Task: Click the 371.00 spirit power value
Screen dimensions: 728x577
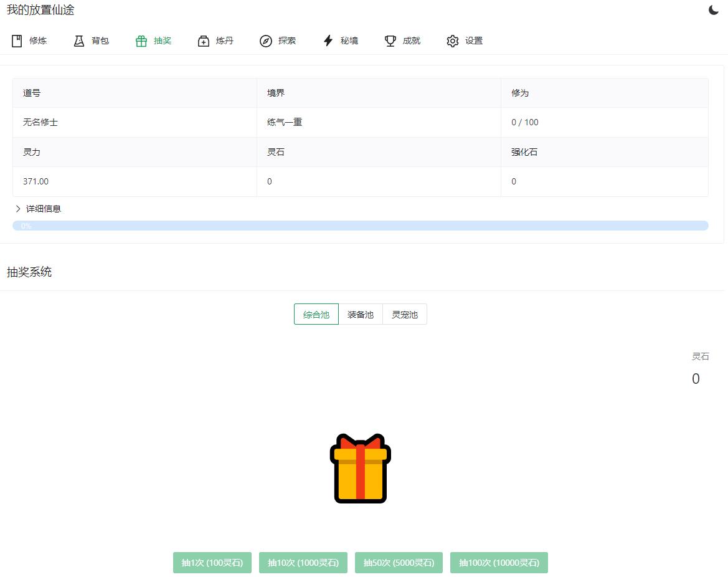Action: coord(35,181)
